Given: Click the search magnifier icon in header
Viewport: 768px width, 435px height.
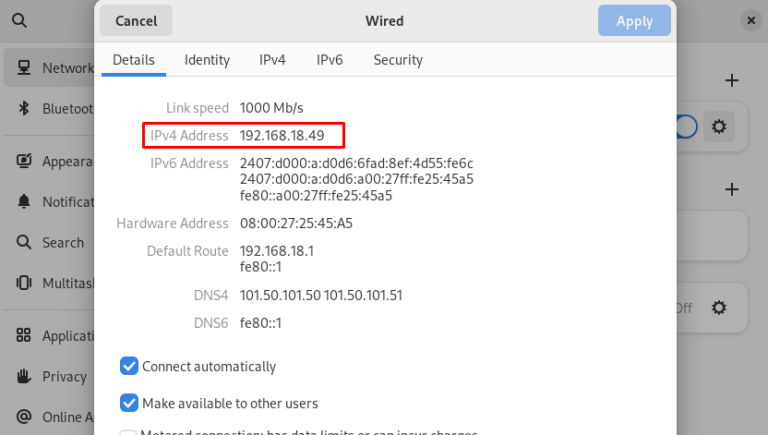Looking at the screenshot, I should tap(19, 20).
